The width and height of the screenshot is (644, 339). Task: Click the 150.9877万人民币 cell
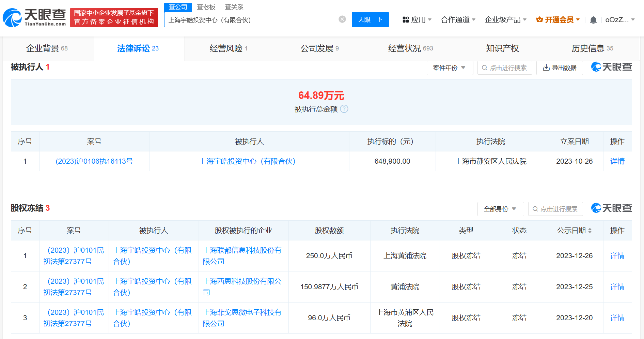(329, 287)
